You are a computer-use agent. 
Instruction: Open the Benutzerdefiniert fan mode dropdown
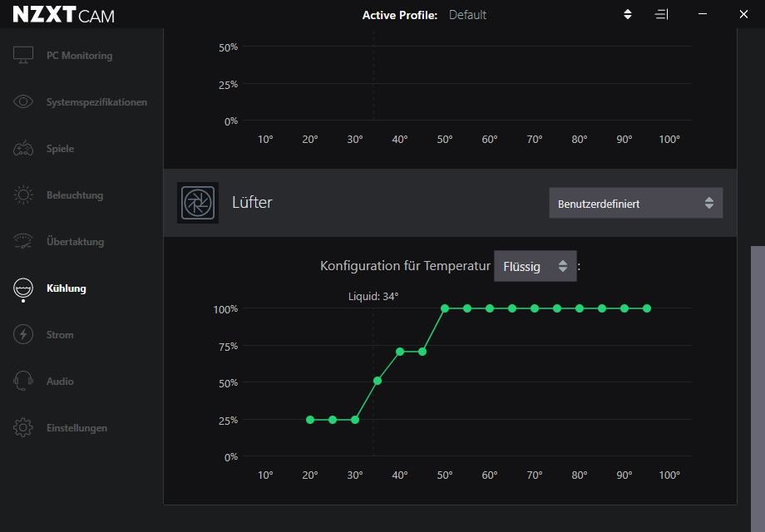pyautogui.click(x=636, y=204)
